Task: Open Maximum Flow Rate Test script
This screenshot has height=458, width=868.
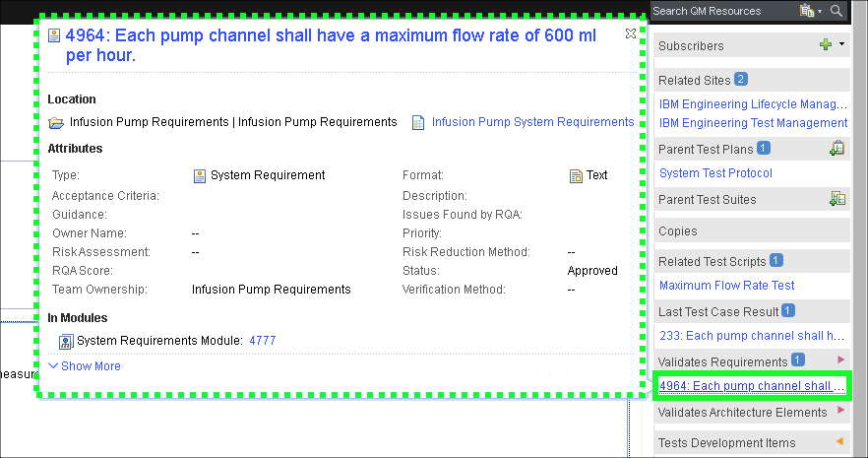Action: [x=726, y=286]
